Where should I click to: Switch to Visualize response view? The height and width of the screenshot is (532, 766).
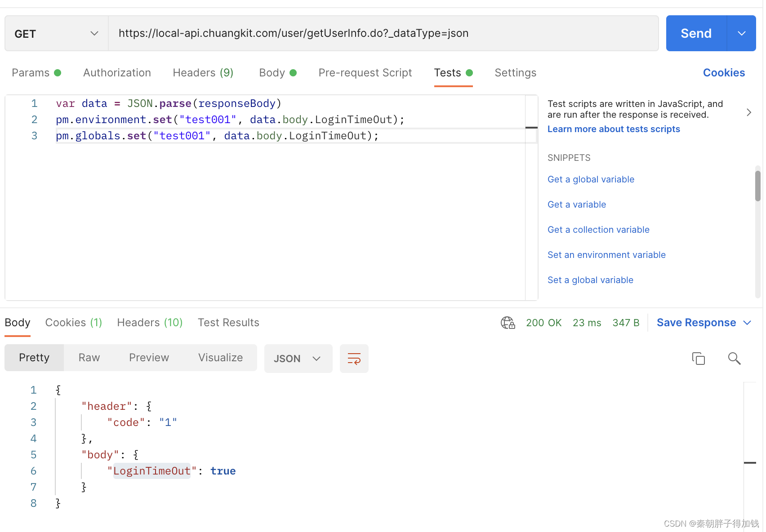coord(220,358)
